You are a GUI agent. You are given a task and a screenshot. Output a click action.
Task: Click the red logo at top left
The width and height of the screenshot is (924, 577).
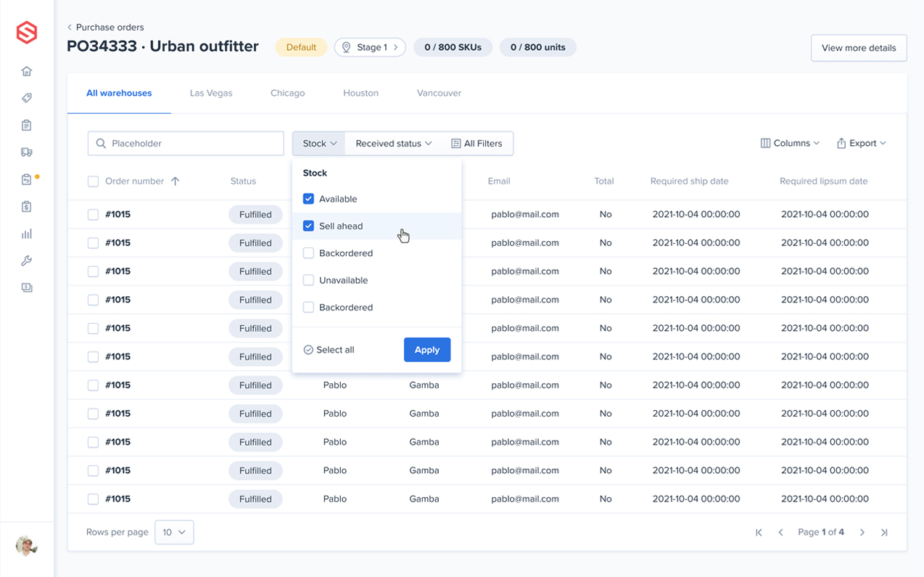[x=27, y=33]
